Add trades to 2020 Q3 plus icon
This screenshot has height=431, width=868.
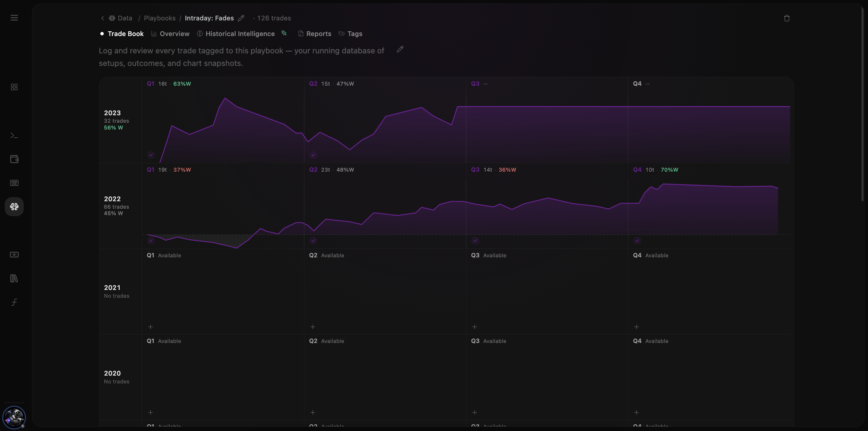(474, 412)
